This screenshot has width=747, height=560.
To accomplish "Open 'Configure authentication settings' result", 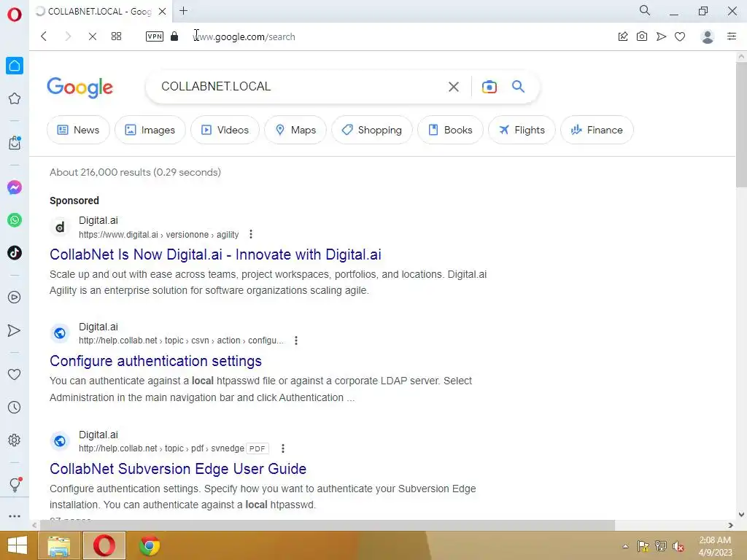I will point(156,361).
